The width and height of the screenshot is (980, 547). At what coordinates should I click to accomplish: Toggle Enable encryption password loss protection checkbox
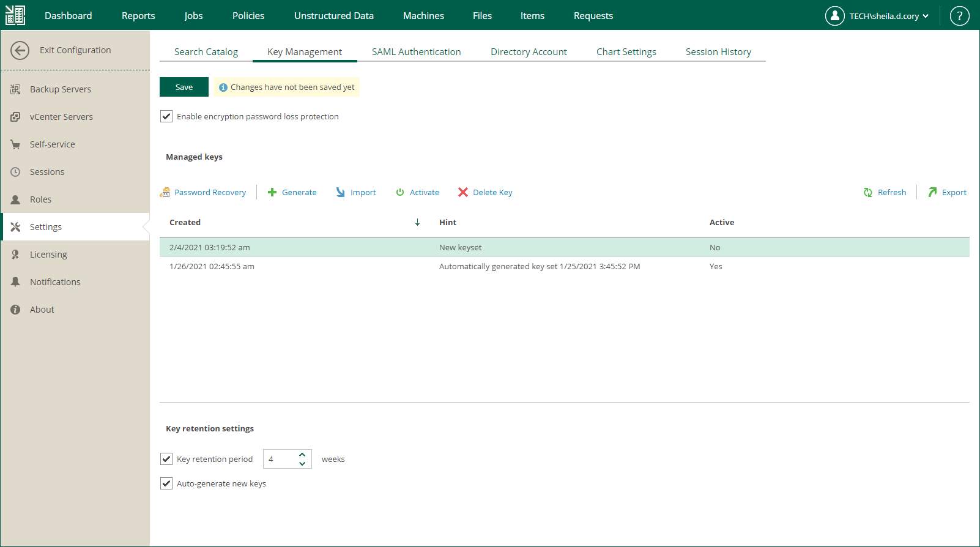point(166,116)
